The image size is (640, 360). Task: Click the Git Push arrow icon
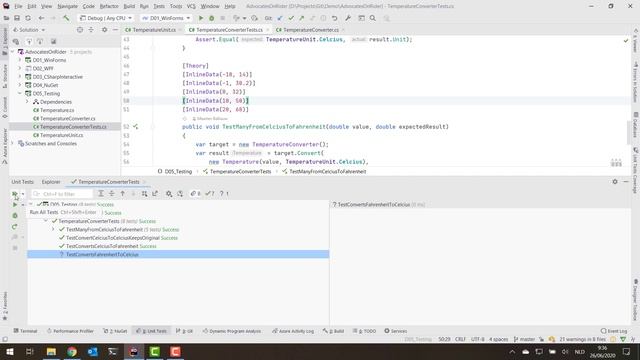[x=302, y=18]
